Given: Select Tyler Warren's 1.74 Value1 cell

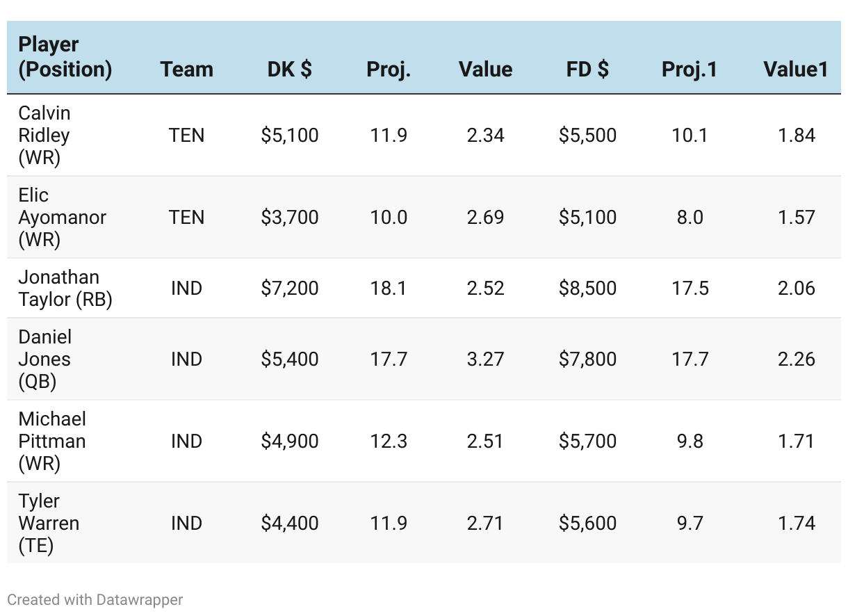Looking at the screenshot, I should (796, 523).
